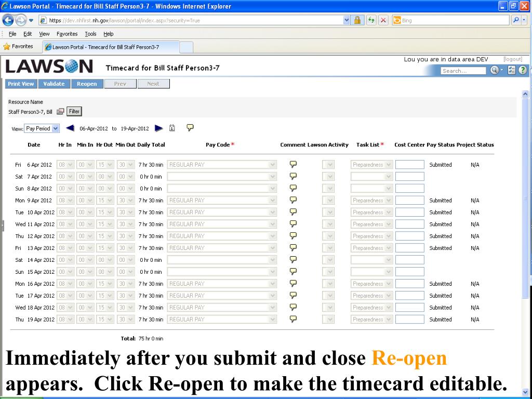The height and width of the screenshot is (399, 532).
Task: Open comment for Tue 10 Apr 2012 row
Action: pyautogui.click(x=293, y=212)
